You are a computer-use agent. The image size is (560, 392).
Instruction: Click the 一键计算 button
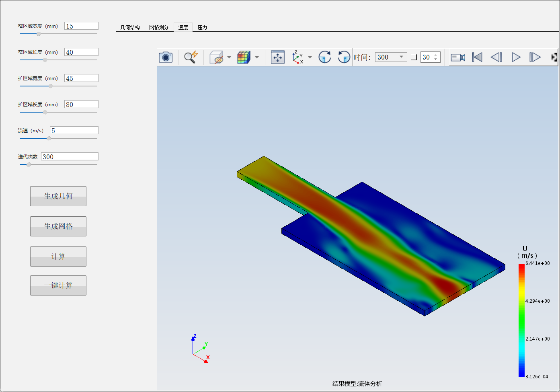[58, 285]
